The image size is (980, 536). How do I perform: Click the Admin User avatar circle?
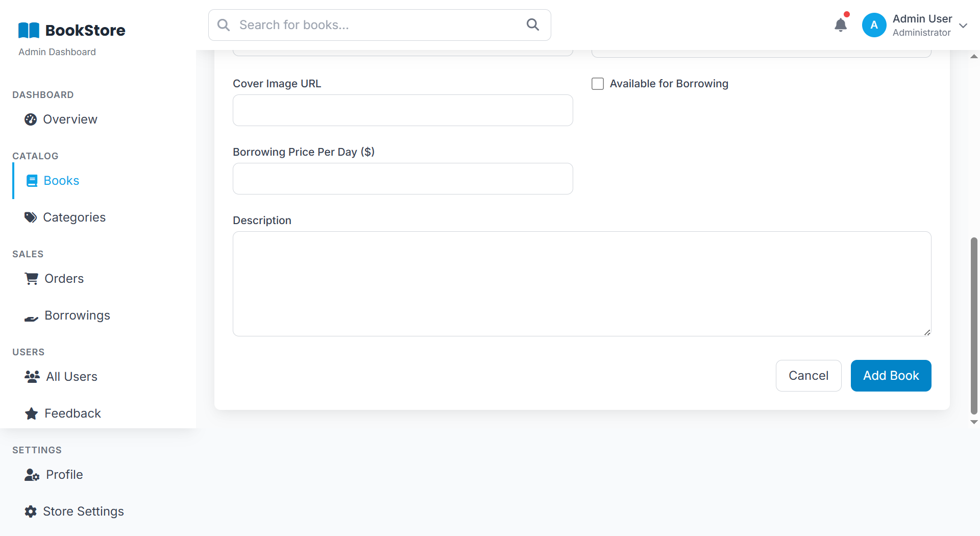pyautogui.click(x=874, y=25)
